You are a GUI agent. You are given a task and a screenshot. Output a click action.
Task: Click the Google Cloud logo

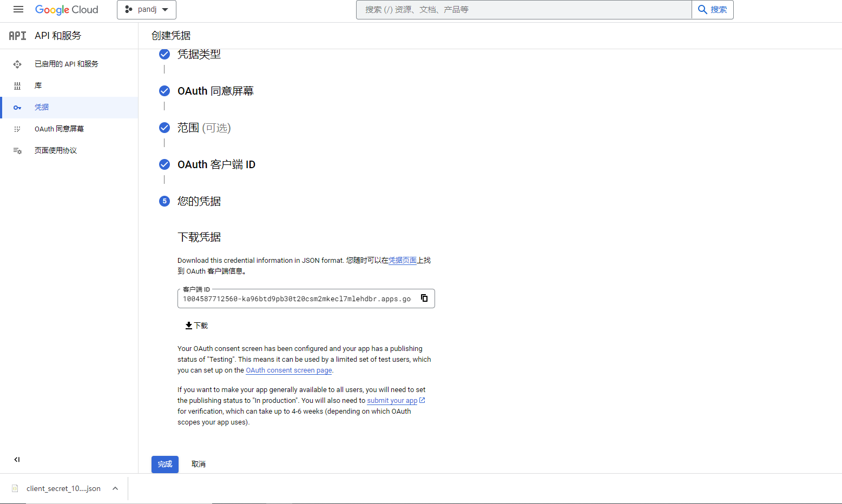(x=67, y=10)
